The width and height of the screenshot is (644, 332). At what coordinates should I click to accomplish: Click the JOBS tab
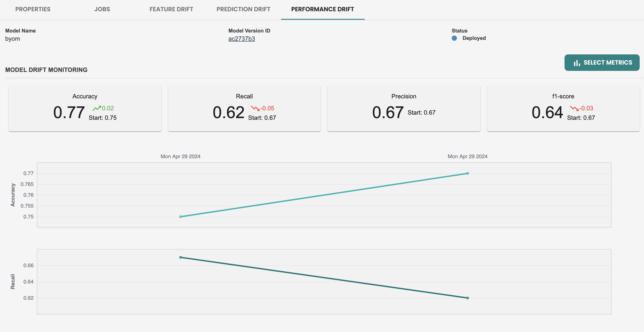click(x=102, y=9)
